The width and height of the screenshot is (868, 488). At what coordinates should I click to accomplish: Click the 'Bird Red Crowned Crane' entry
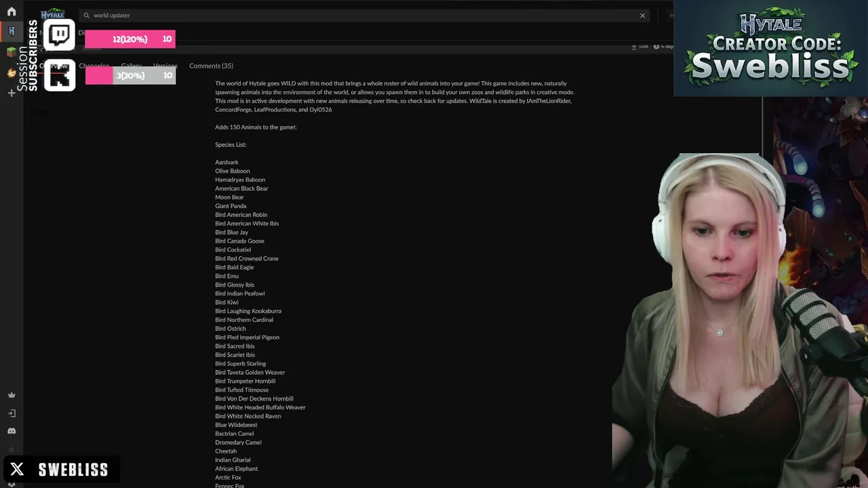pos(247,259)
